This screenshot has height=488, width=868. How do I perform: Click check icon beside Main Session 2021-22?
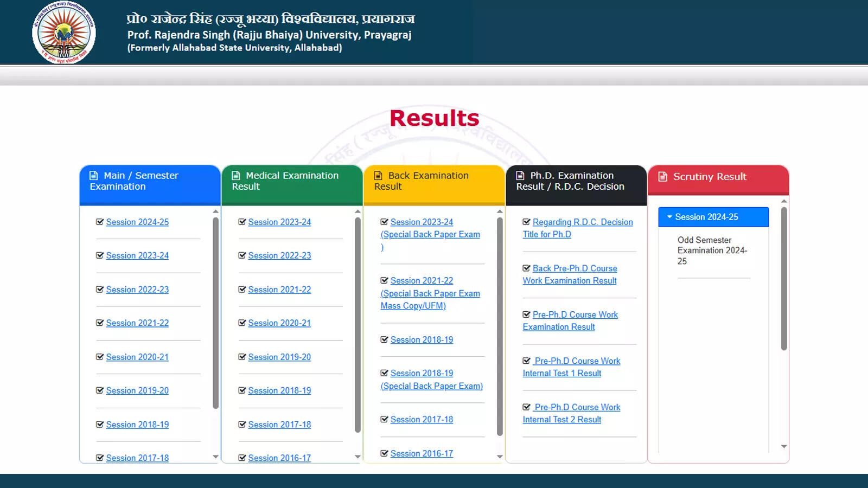coord(100,323)
